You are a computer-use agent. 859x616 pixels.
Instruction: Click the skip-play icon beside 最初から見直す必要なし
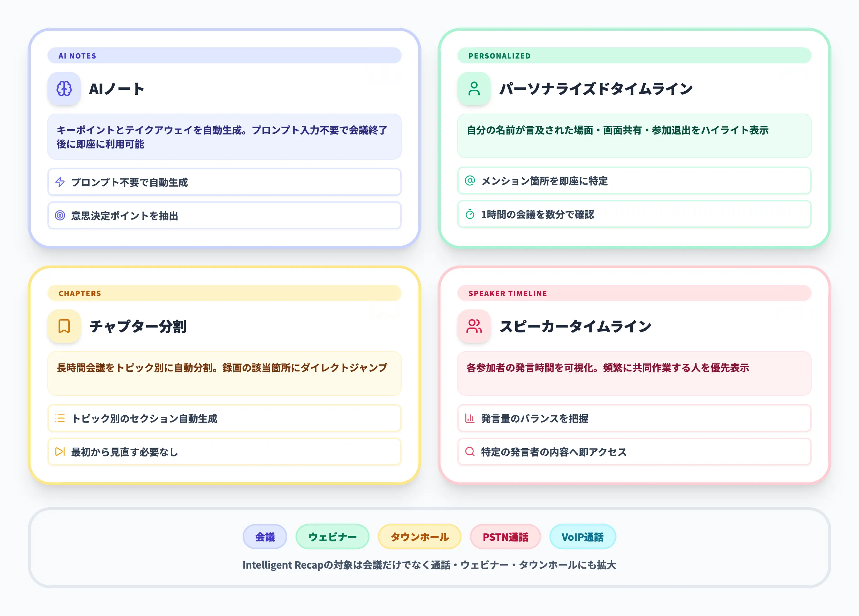(x=60, y=452)
